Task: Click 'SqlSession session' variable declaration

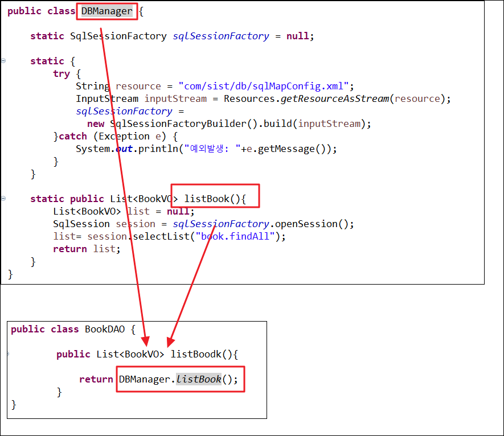Action: [x=104, y=224]
